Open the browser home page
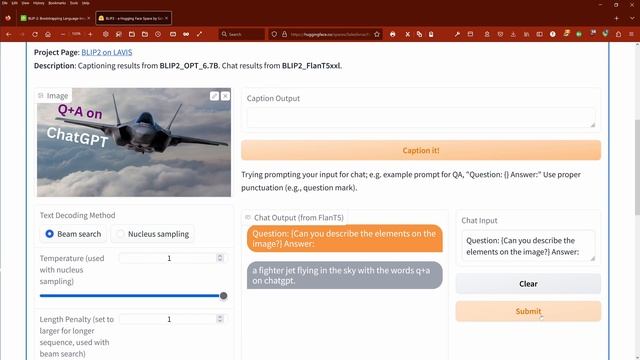The height and width of the screenshot is (360, 640). pos(48,34)
